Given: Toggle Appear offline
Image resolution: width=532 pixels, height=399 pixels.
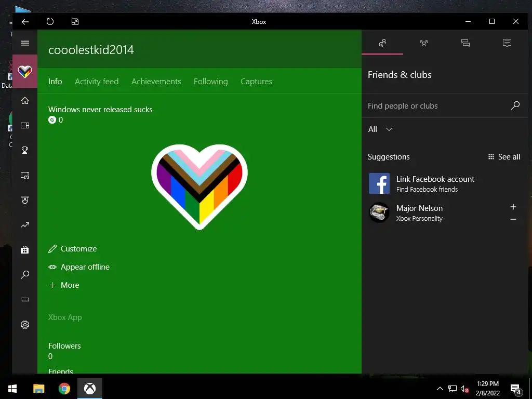Looking at the screenshot, I should [x=79, y=267].
